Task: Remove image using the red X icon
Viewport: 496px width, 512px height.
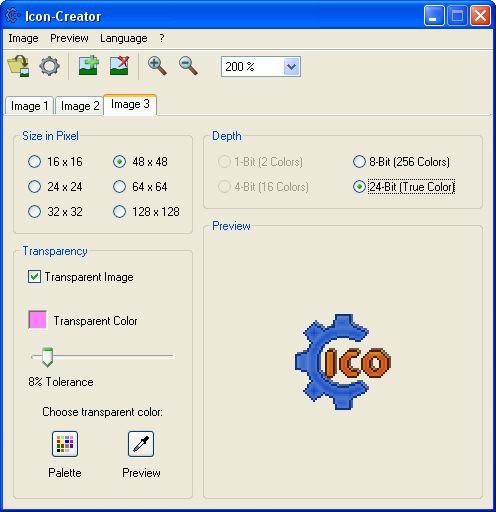Action: [x=119, y=65]
